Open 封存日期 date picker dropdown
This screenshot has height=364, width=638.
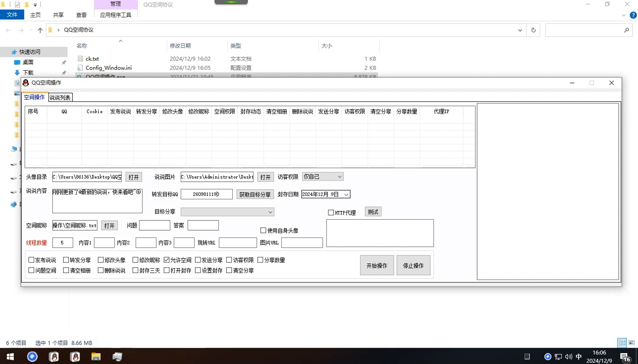[346, 194]
